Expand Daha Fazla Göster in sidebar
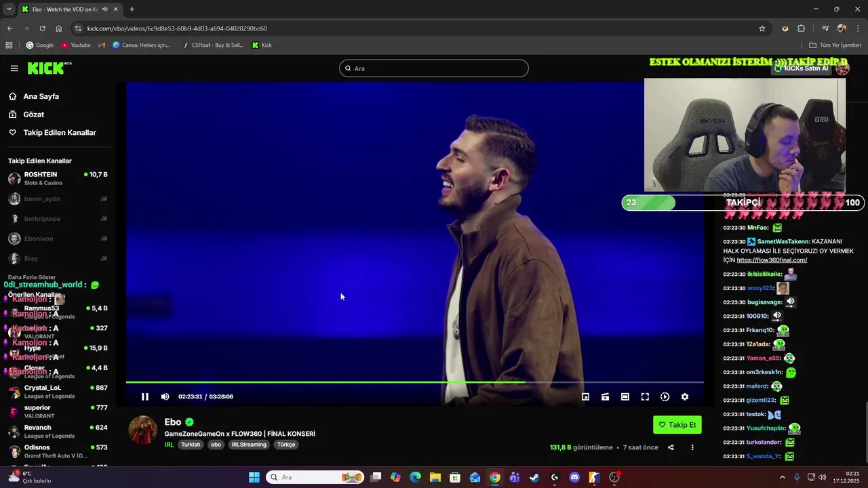Screen dimensions: 868x488 point(32,277)
